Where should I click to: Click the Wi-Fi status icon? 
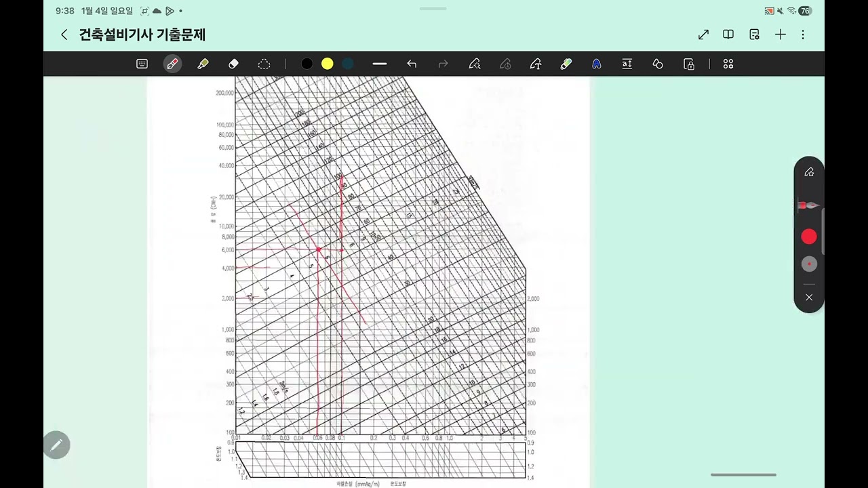(x=791, y=11)
